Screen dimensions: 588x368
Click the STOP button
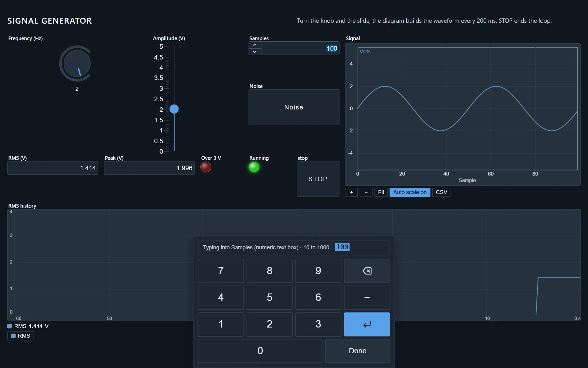tap(318, 179)
